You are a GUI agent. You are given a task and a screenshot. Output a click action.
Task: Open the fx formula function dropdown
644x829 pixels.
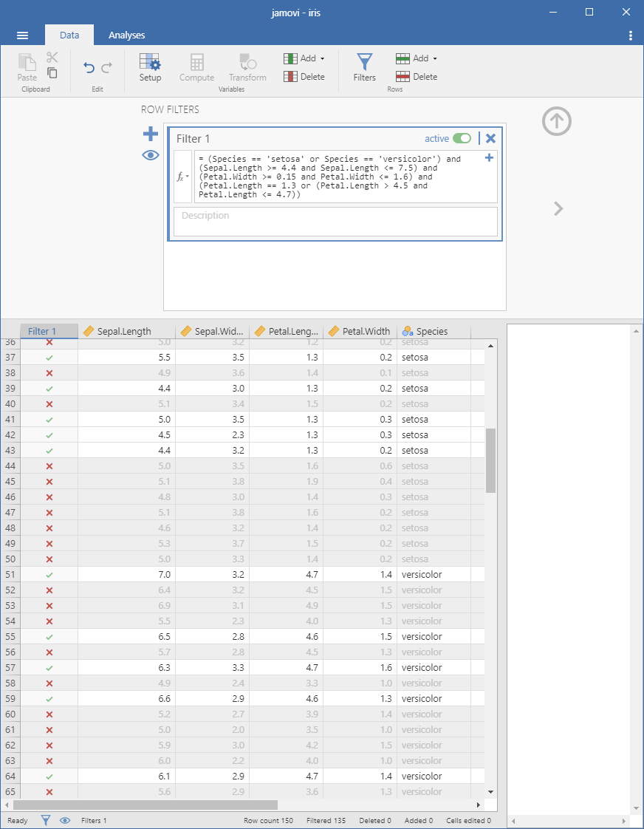(182, 177)
